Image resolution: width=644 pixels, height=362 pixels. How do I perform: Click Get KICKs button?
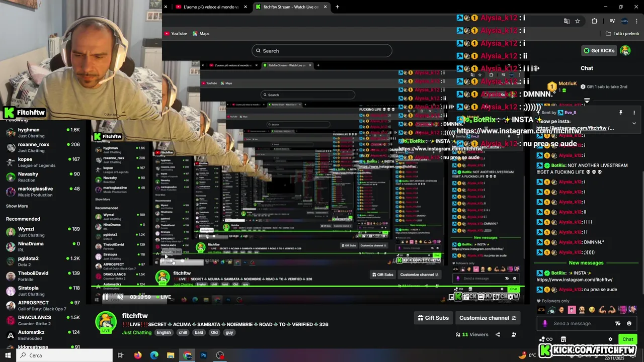click(x=599, y=51)
